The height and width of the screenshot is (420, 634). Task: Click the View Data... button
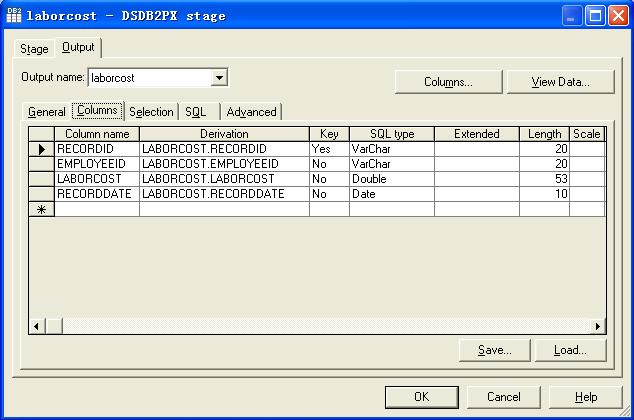coord(560,82)
